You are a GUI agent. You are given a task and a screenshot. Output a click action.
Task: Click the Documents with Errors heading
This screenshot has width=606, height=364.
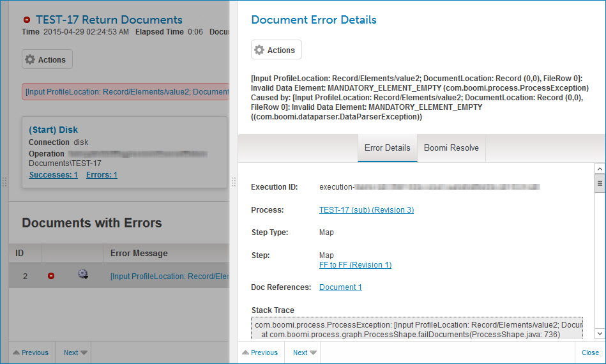click(x=92, y=223)
